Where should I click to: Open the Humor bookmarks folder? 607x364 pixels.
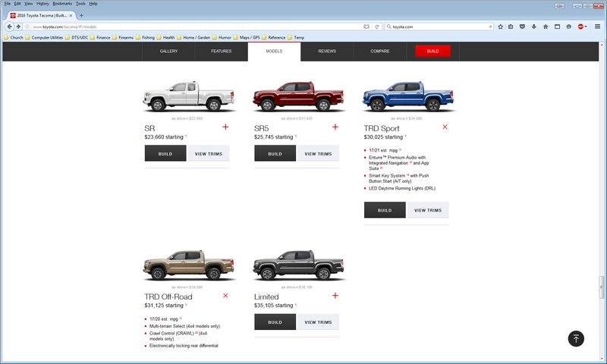tap(222, 37)
